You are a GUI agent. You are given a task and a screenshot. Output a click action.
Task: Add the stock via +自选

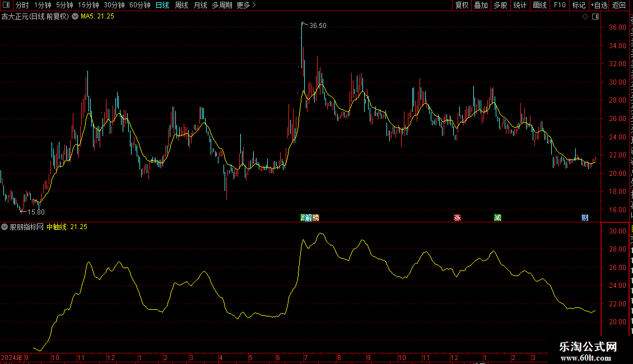pyautogui.click(x=599, y=5)
